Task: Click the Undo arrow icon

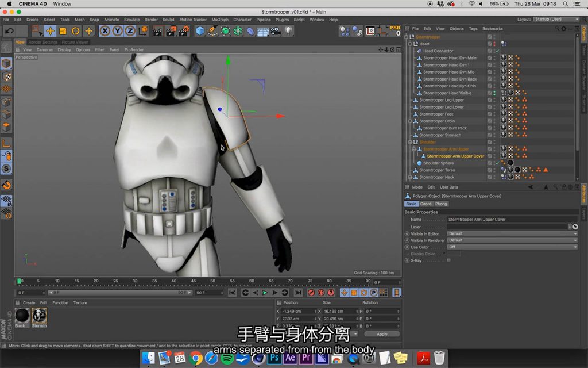Action: (x=9, y=31)
